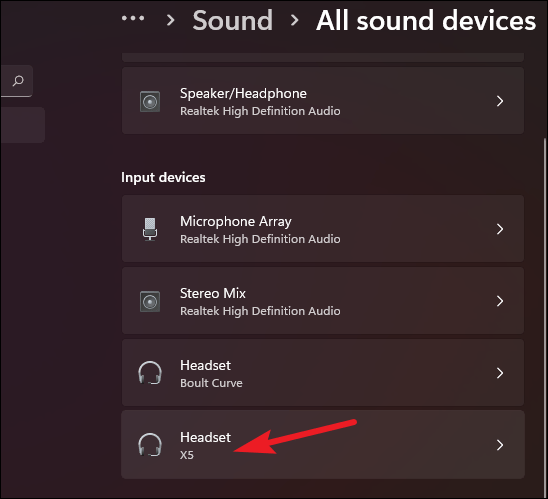This screenshot has height=499, width=548.
Task: Expand the Stereo Mix chevron arrow
Action: click(x=500, y=301)
